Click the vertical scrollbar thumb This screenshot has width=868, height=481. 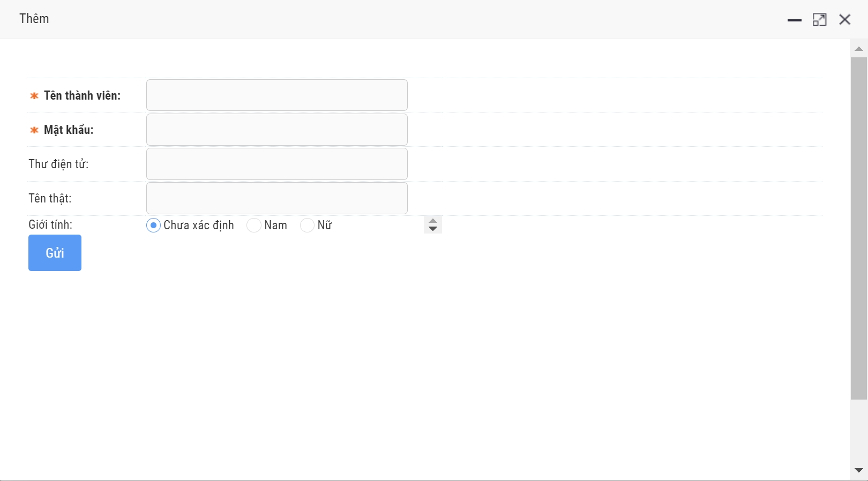click(x=858, y=228)
